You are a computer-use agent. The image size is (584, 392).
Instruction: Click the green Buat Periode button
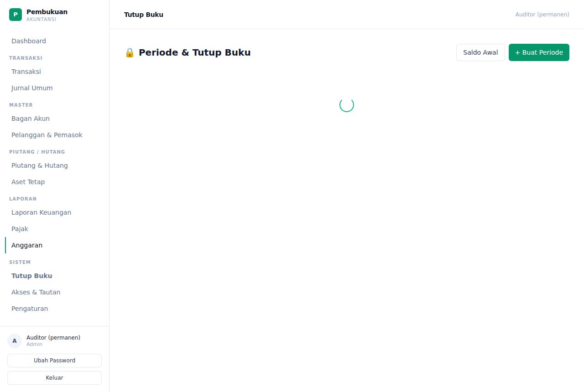(539, 52)
